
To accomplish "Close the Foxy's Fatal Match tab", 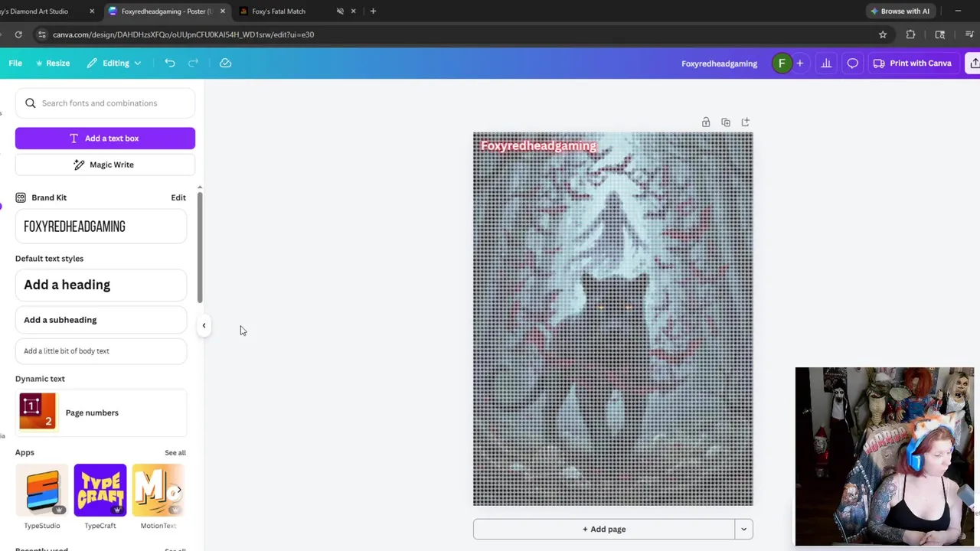I will coord(353,11).
